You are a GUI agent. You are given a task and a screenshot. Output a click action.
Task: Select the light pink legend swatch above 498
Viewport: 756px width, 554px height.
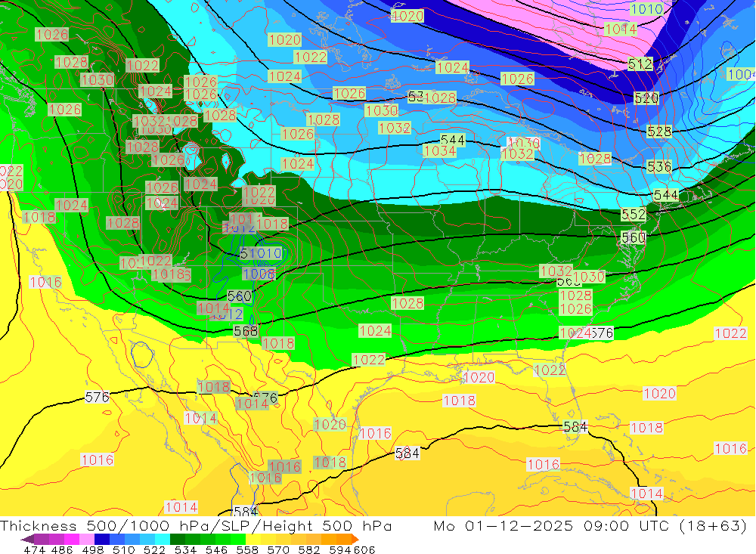pos(87,539)
